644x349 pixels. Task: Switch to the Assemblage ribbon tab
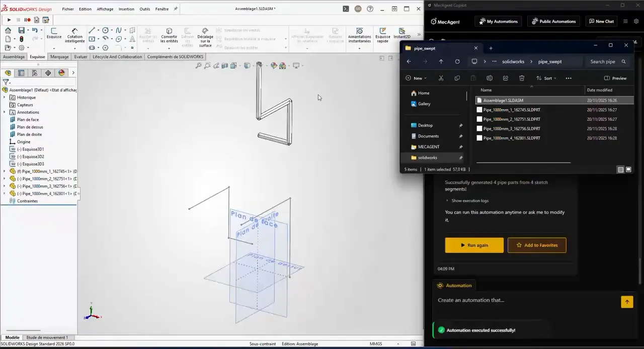(14, 57)
